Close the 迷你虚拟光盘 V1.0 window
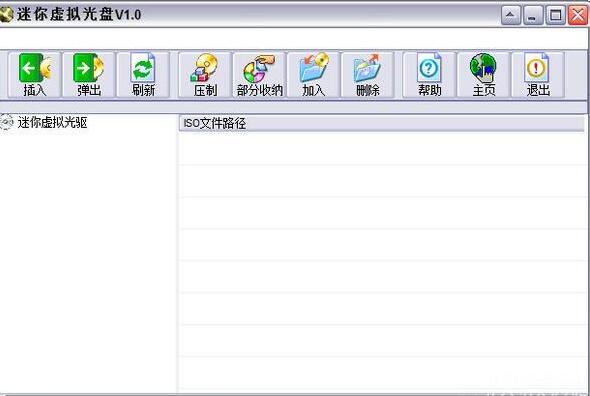This screenshot has width=590, height=396. [578, 15]
